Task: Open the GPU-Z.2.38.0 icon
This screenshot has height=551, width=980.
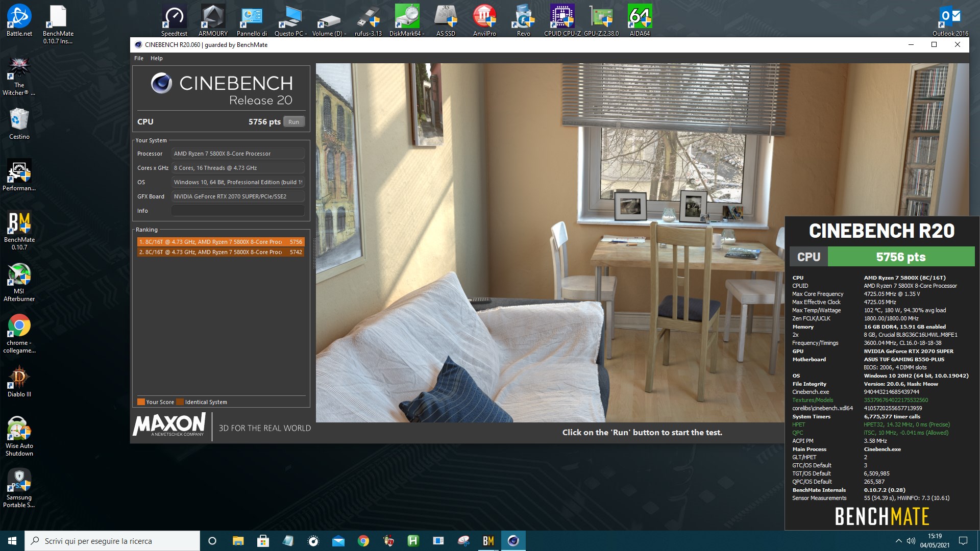Action: coord(601,20)
